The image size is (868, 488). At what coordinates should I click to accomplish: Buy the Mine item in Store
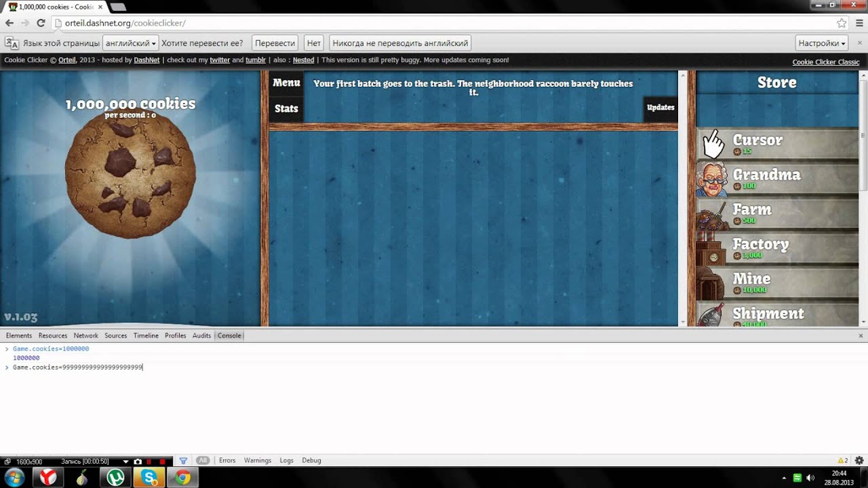pos(777,283)
